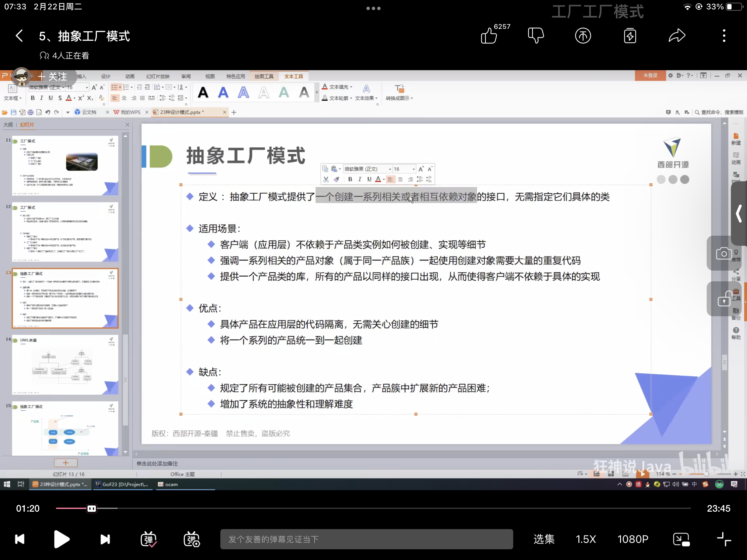
Task: Toggle text shadow S in ribbon
Action: (x=60, y=98)
